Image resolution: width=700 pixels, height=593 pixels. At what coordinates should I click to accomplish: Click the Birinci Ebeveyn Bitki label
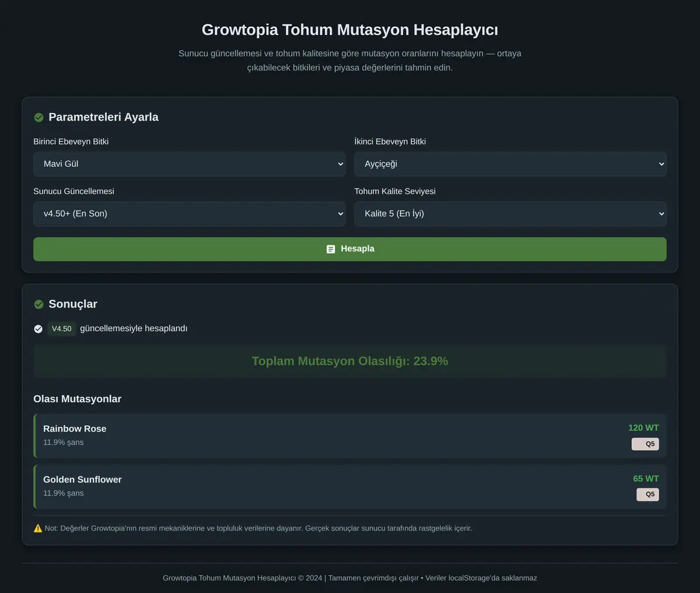click(71, 142)
